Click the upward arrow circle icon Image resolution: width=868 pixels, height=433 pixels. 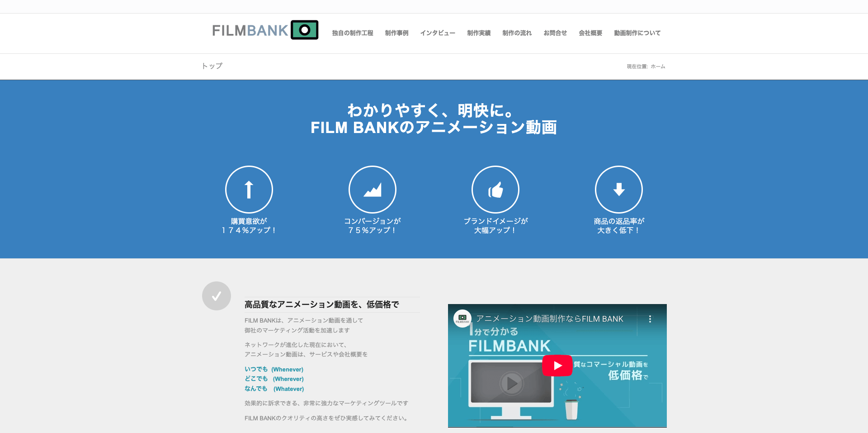click(249, 190)
